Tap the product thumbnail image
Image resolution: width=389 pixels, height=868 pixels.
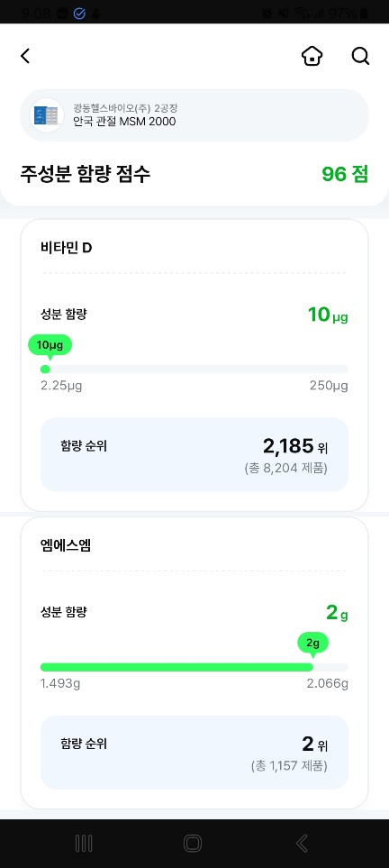[47, 115]
